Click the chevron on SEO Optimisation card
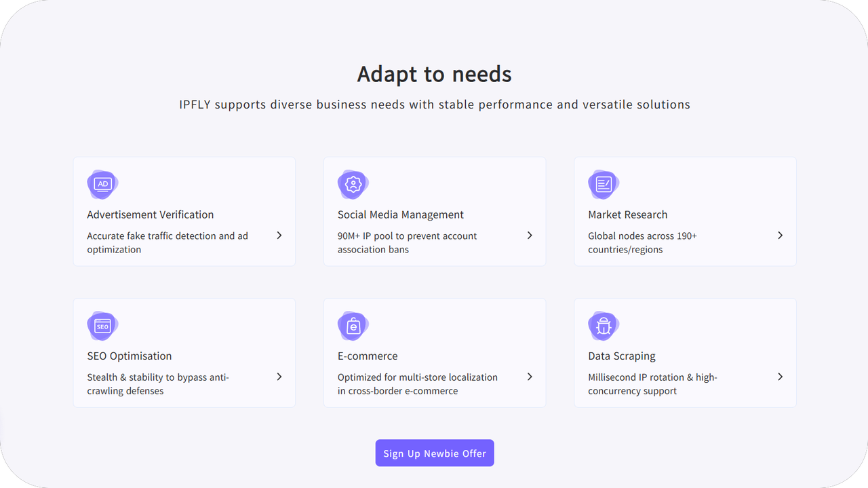Image resolution: width=868 pixels, height=488 pixels. [x=279, y=377]
